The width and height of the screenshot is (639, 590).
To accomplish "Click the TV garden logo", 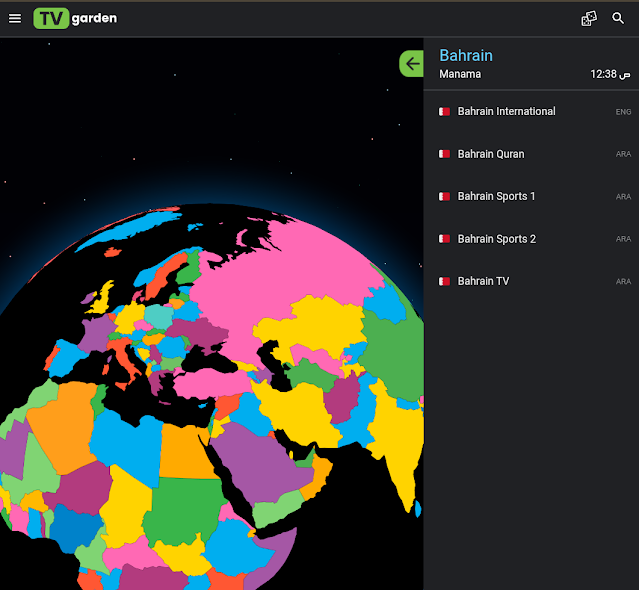I will pos(75,18).
